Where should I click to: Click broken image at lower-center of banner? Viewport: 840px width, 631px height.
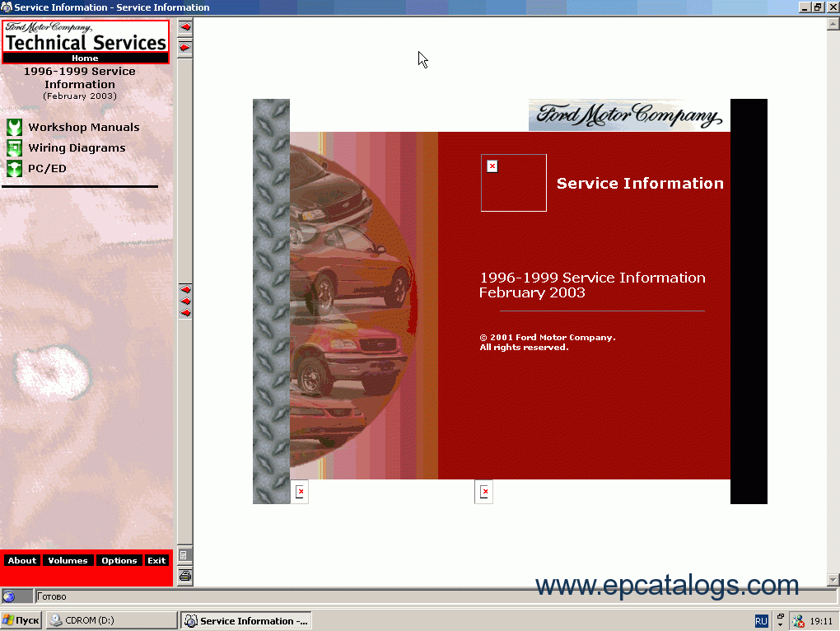483,492
